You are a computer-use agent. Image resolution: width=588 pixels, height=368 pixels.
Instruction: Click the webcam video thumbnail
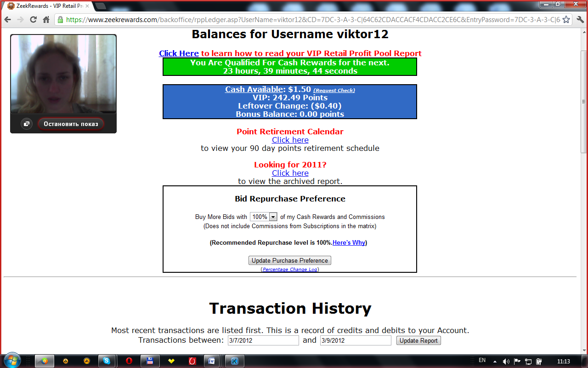pyautogui.click(x=63, y=74)
